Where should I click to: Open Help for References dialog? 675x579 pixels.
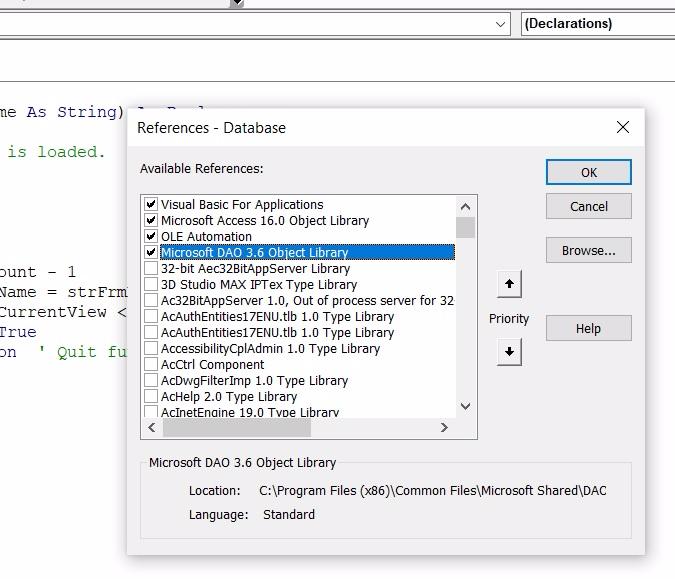tap(588, 328)
